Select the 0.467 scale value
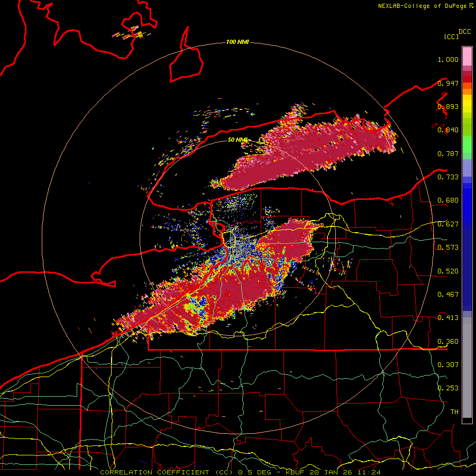476x476 pixels. [448, 295]
